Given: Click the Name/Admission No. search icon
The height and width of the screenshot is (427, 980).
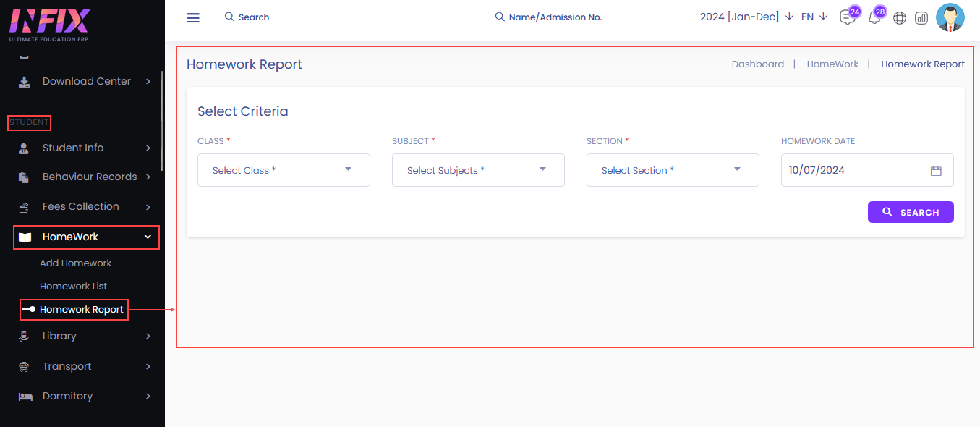Looking at the screenshot, I should click(x=500, y=17).
